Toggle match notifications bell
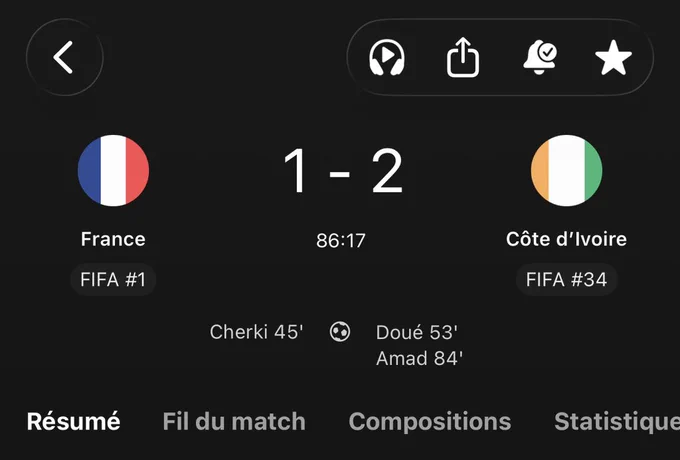680x460 pixels. pyautogui.click(x=540, y=57)
